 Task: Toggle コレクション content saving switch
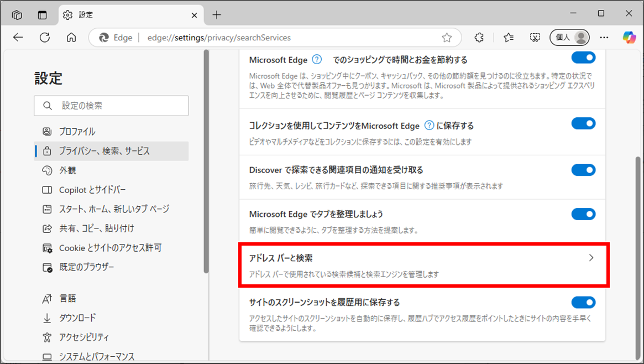(x=583, y=123)
